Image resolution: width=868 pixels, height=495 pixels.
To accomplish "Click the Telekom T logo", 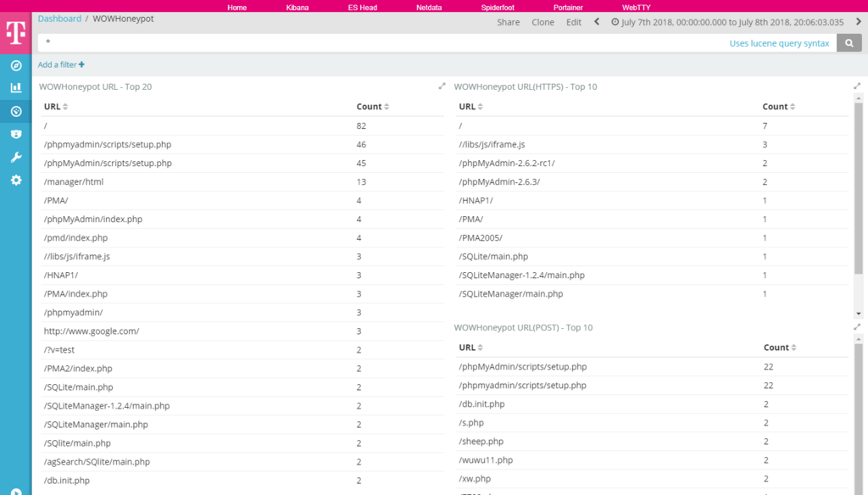I will [15, 33].
